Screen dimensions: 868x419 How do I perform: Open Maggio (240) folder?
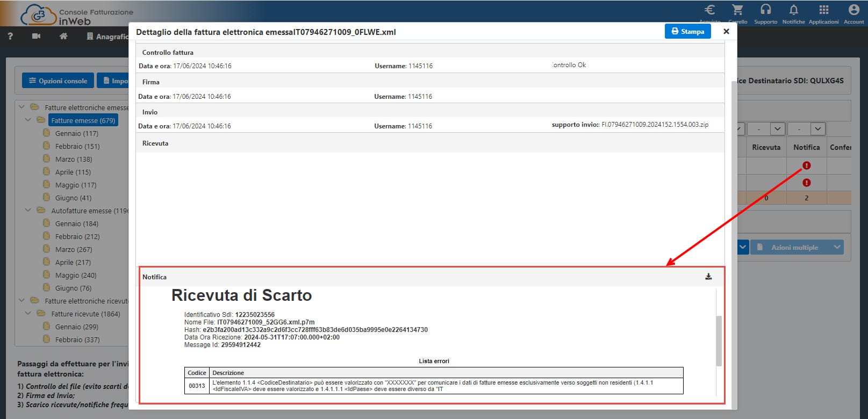pyautogui.click(x=76, y=275)
